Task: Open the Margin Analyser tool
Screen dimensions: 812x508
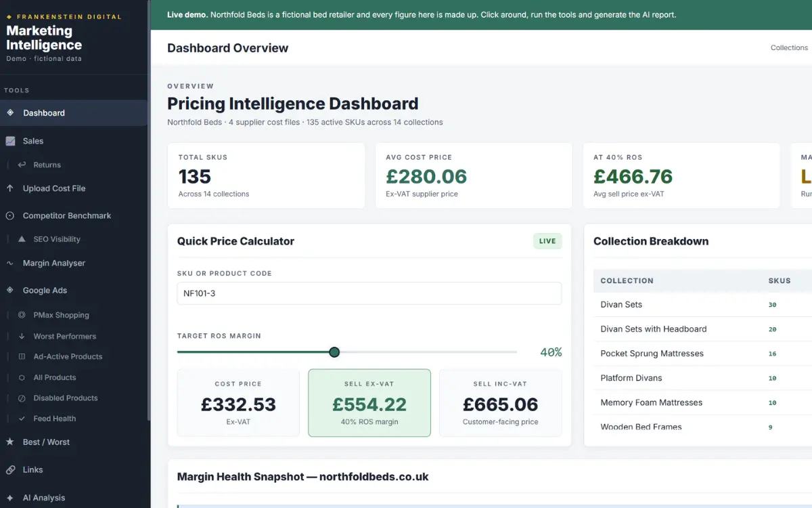Action: point(74,263)
